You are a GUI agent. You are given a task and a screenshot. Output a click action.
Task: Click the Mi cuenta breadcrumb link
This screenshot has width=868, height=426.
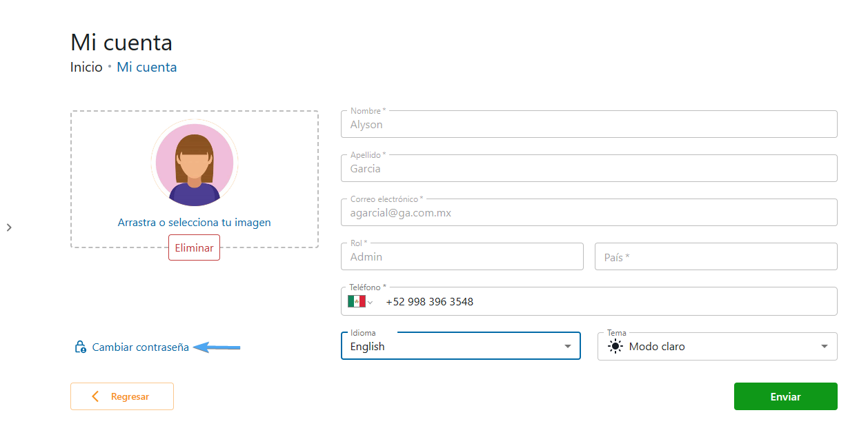[x=146, y=67]
